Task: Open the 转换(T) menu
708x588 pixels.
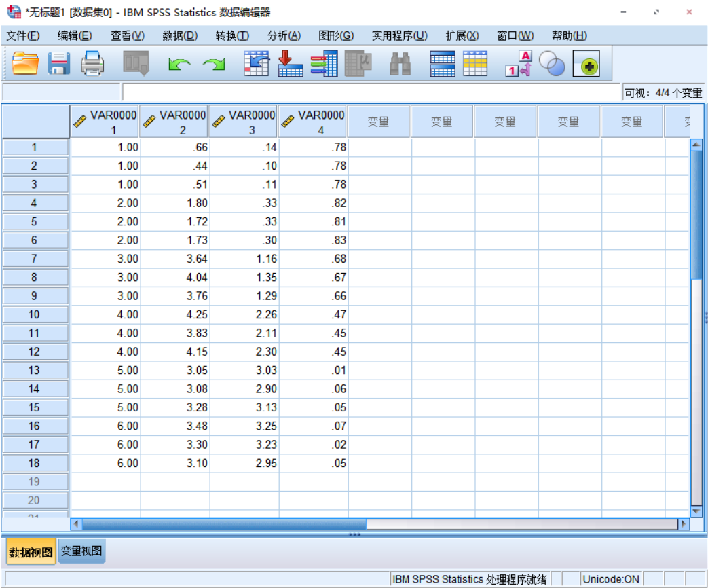Action: [232, 36]
